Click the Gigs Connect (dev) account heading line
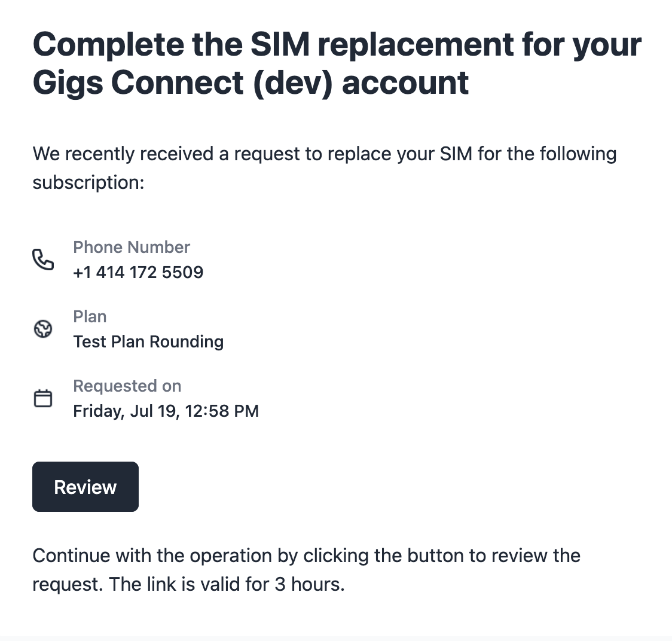 251,83
